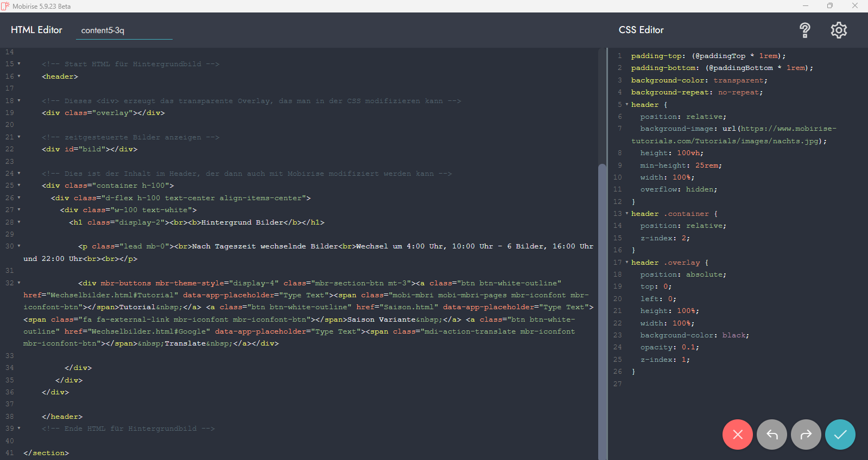
Task: Select the content5-3q block name field
Action: pyautogui.click(x=124, y=30)
